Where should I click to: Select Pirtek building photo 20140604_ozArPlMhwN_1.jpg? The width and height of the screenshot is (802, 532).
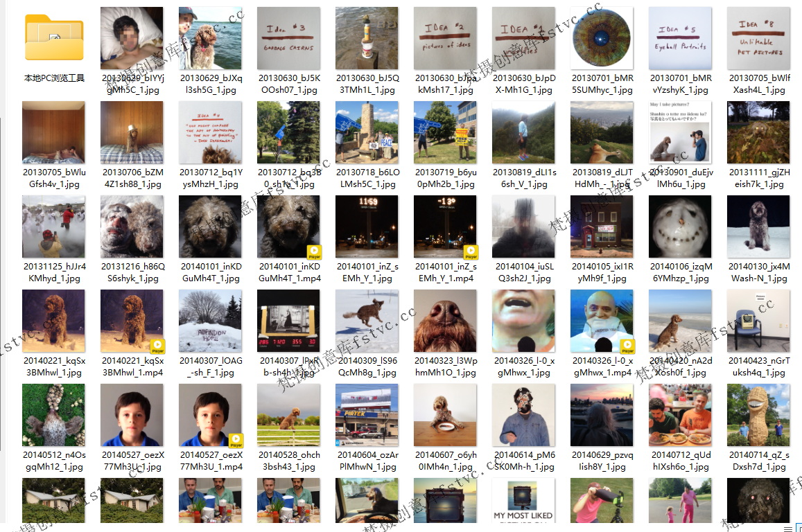point(367,415)
